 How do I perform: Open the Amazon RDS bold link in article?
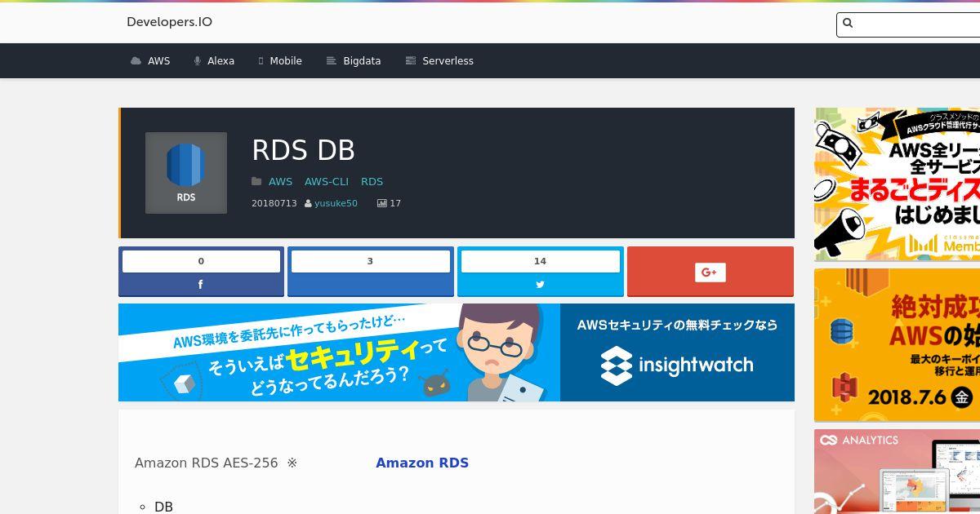tap(422, 463)
